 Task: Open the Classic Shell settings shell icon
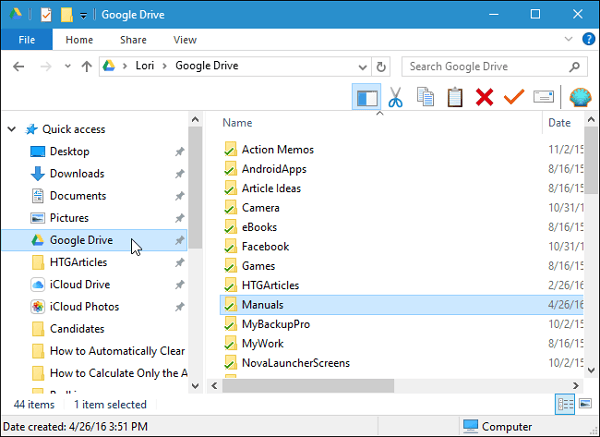[x=580, y=98]
